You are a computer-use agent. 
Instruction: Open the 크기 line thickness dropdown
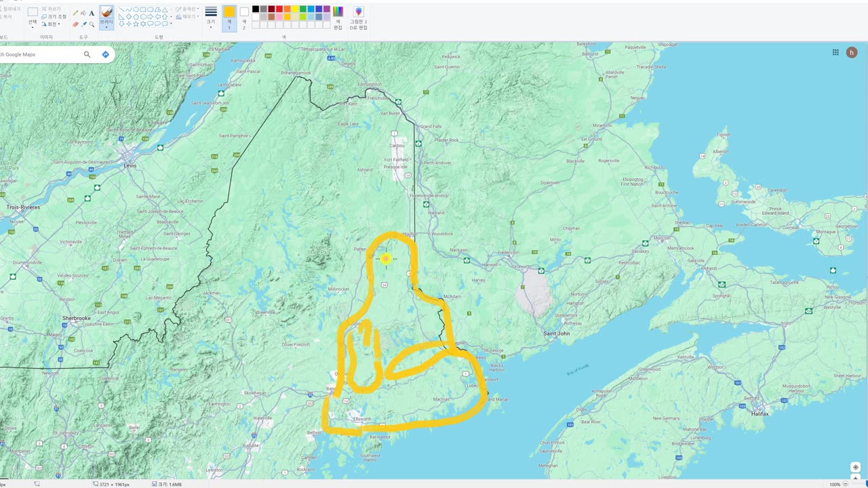coord(211,18)
